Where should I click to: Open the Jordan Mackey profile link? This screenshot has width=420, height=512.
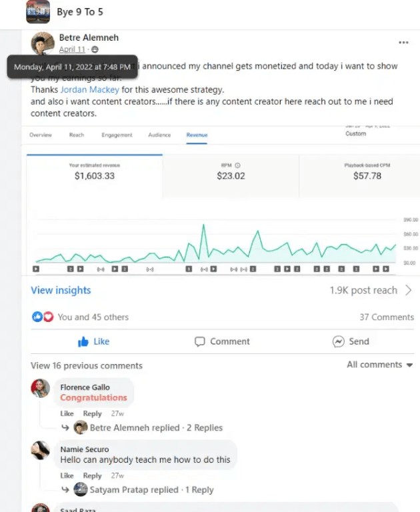click(x=89, y=89)
